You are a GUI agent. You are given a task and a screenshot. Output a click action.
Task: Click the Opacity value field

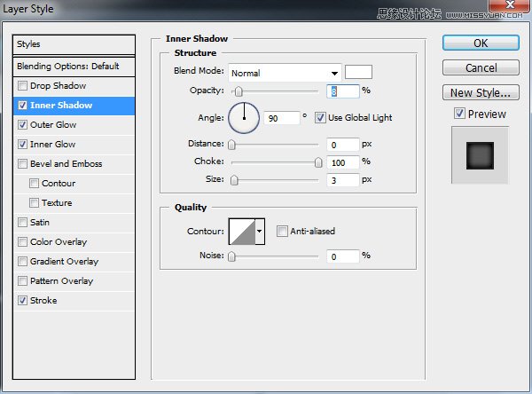(342, 91)
